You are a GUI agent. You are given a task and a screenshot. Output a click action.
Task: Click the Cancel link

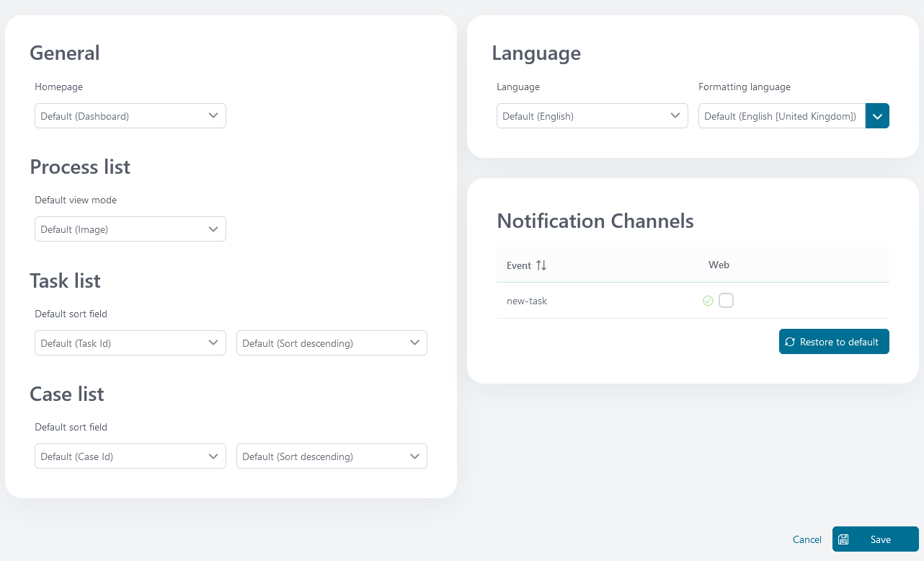(x=807, y=539)
